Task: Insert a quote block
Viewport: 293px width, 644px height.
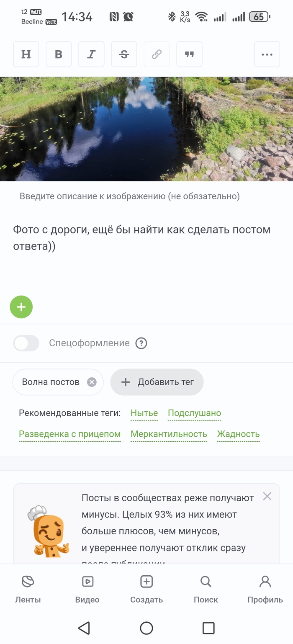Action: [189, 54]
